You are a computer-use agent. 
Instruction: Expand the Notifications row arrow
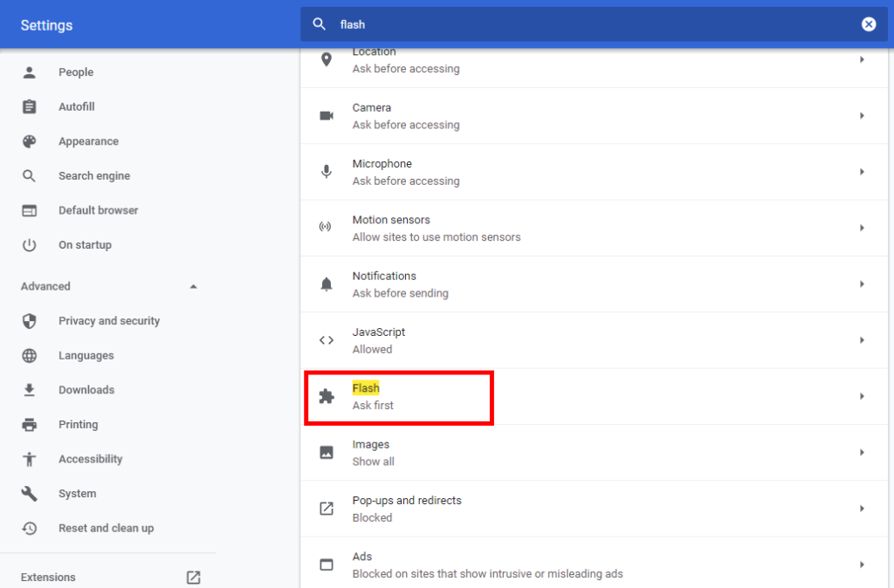(862, 284)
